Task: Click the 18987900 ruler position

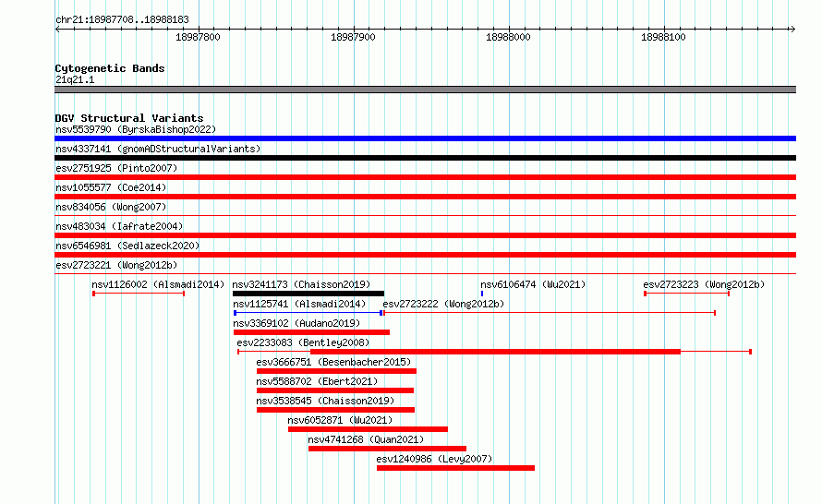Action: [x=353, y=37]
